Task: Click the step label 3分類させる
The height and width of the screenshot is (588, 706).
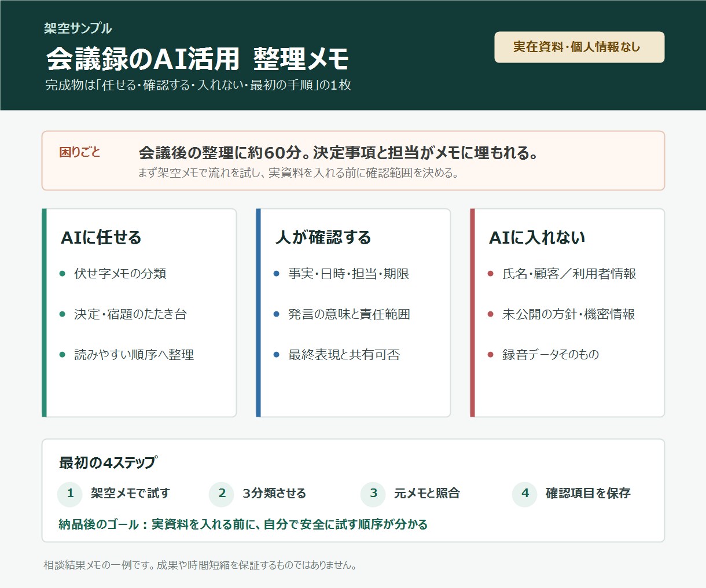Action: pos(274,494)
